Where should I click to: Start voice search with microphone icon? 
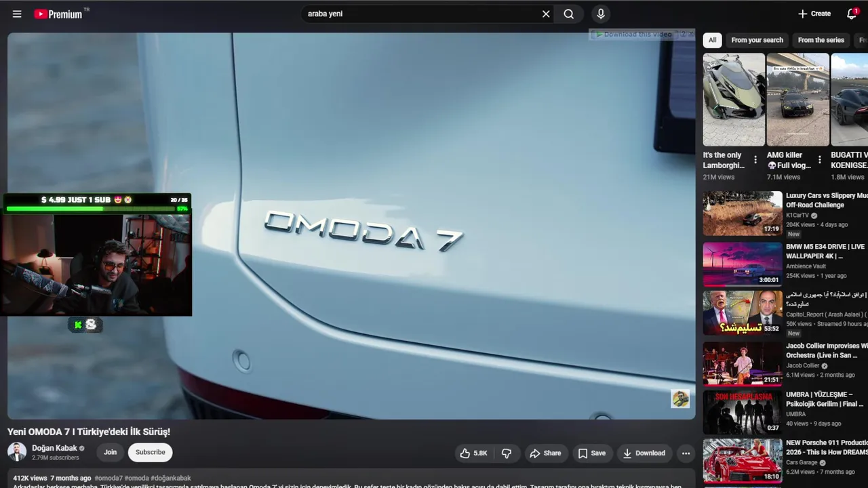click(601, 14)
